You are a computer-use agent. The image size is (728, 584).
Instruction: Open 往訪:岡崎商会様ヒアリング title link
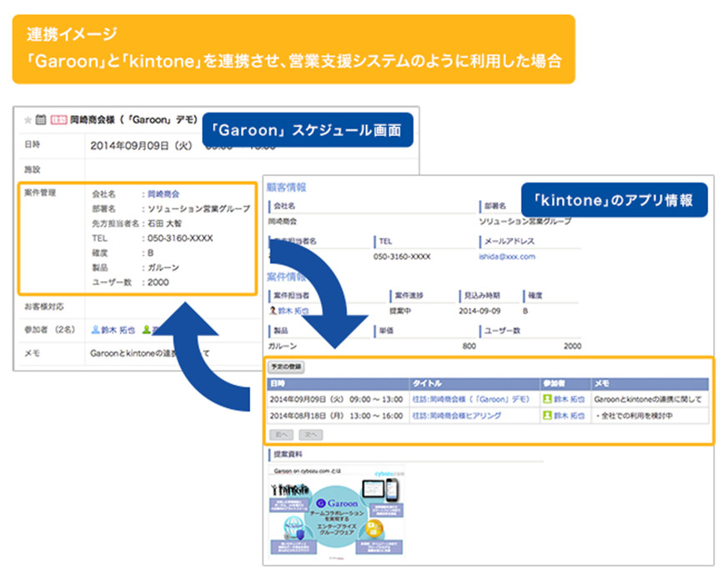(x=455, y=415)
